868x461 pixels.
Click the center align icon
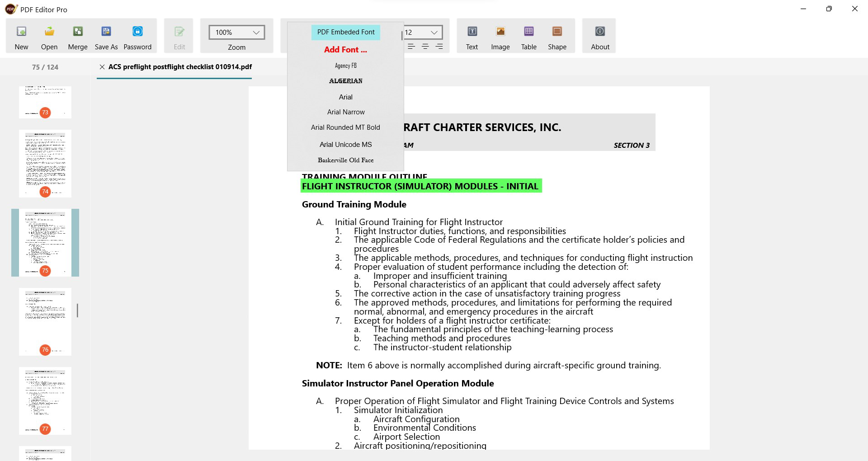pyautogui.click(x=425, y=47)
